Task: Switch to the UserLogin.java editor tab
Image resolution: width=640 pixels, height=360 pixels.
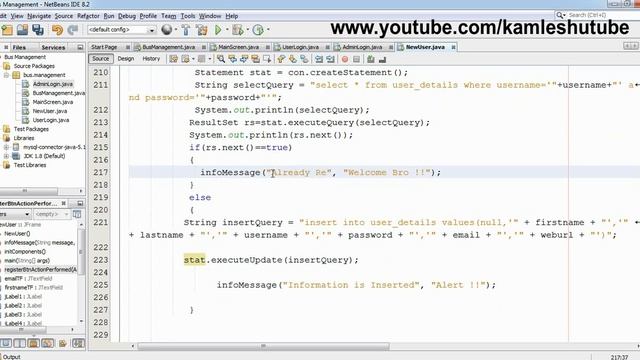Action: [301, 47]
